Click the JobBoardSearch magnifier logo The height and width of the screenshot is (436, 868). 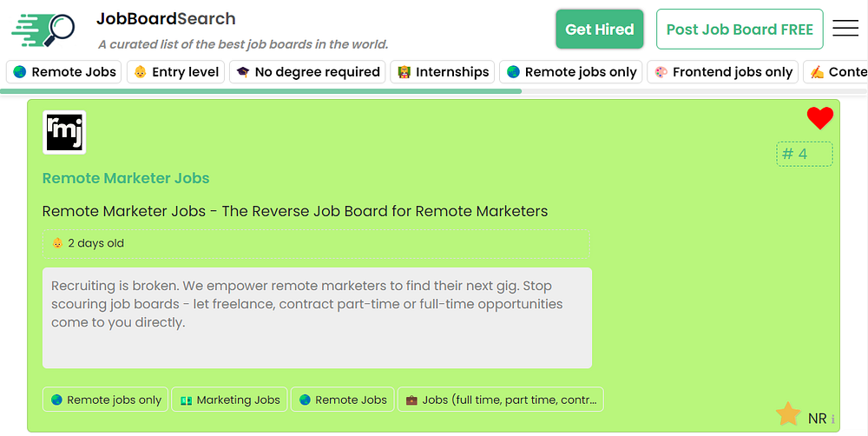tap(45, 30)
